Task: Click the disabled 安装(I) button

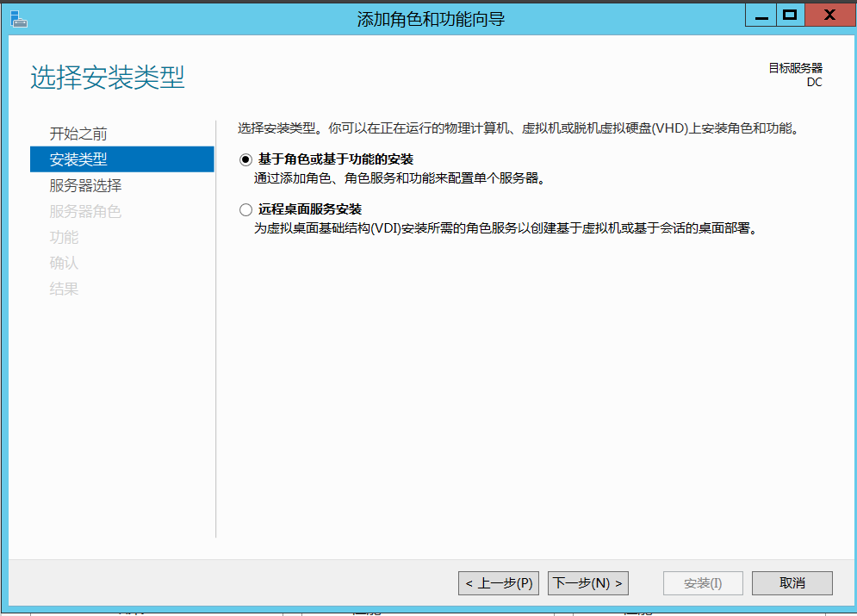Action: [703, 583]
